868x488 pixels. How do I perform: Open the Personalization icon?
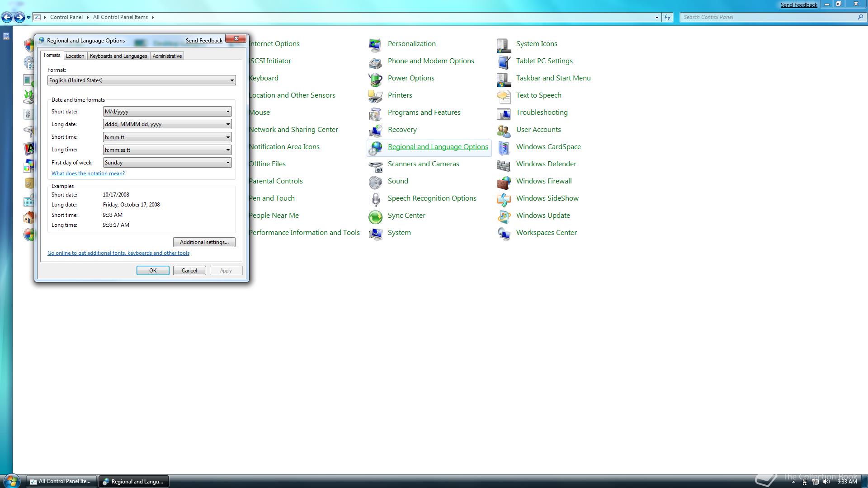[x=375, y=44]
